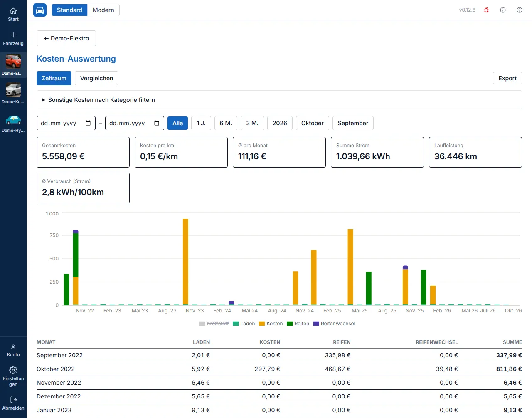Select the Vergleichen tab
532x418 pixels.
click(96, 78)
